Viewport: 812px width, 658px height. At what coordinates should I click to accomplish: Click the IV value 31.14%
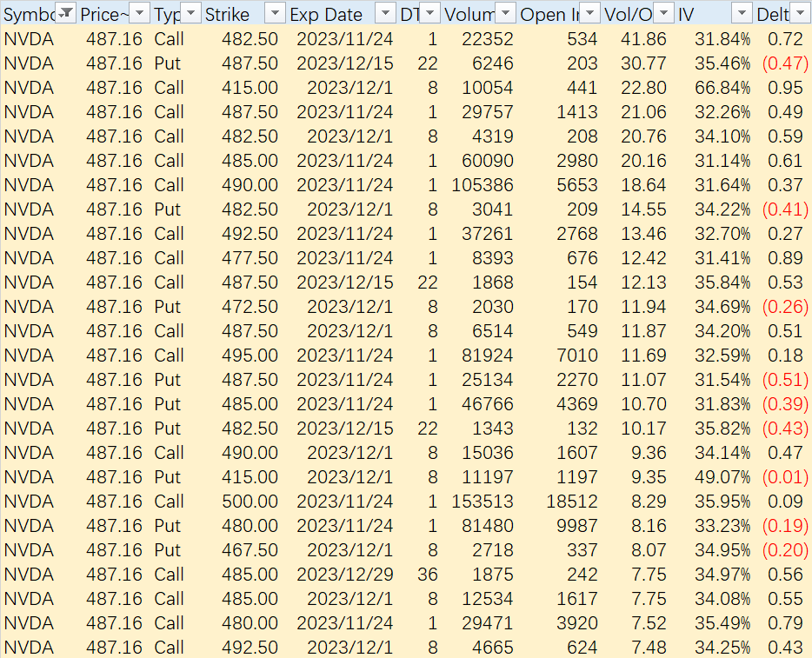tap(722, 161)
